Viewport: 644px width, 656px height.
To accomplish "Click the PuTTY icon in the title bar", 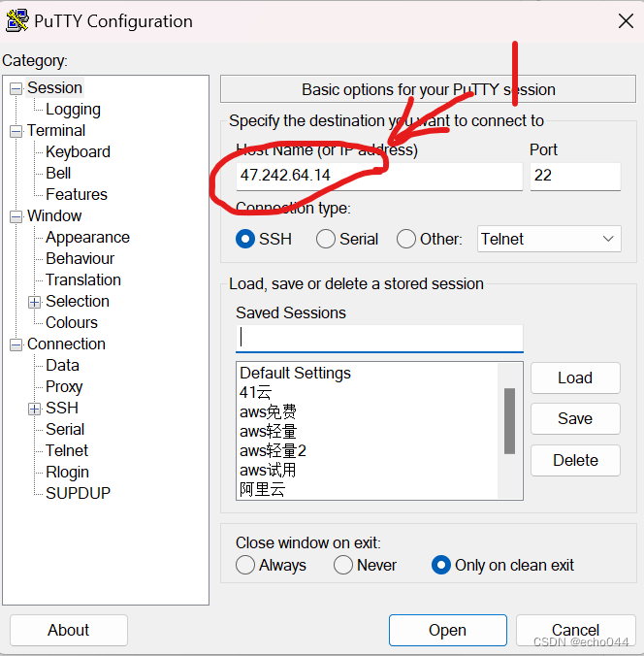I will tap(17, 20).
